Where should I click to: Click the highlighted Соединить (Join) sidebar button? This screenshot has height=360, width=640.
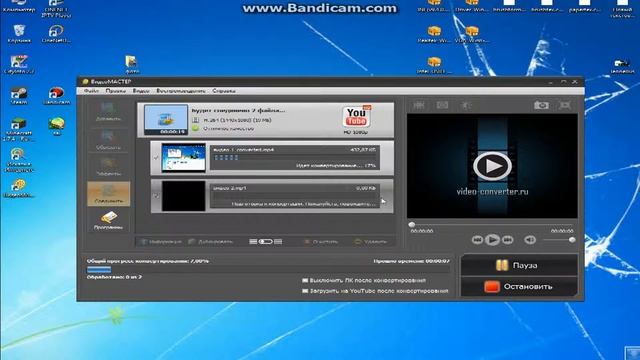pos(109,193)
